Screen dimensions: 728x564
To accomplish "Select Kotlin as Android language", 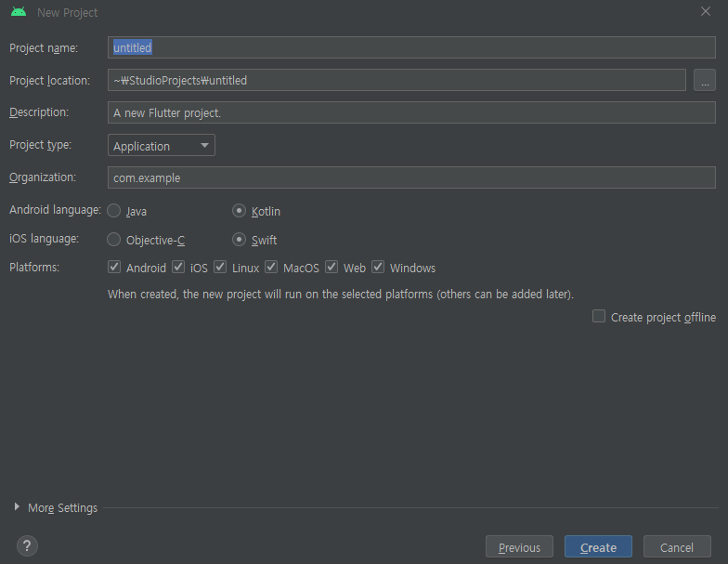I will click(239, 211).
